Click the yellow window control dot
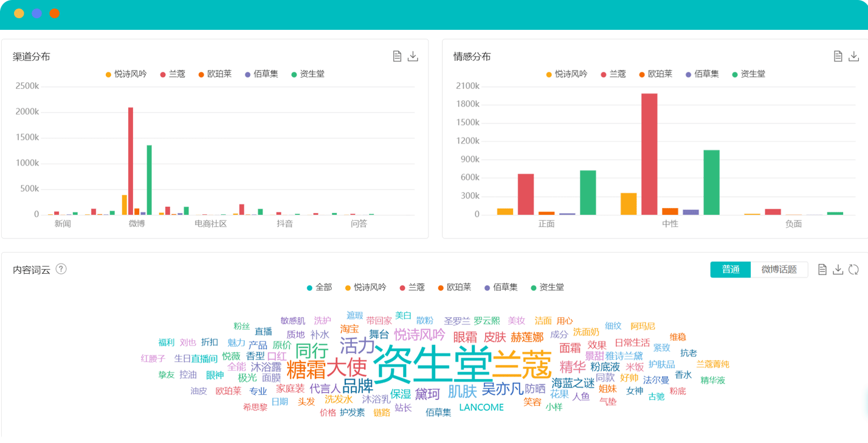The height and width of the screenshot is (443, 868). 19,13
